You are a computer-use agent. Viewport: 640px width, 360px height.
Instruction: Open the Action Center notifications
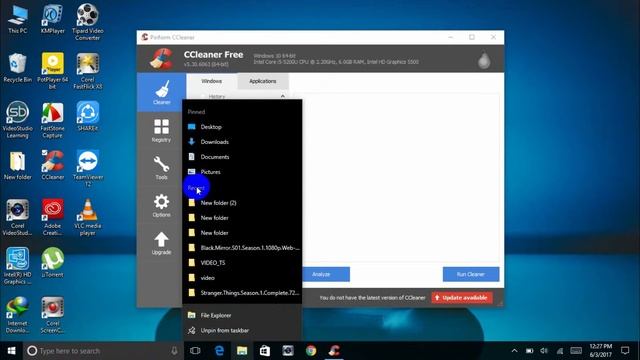(x=625, y=351)
